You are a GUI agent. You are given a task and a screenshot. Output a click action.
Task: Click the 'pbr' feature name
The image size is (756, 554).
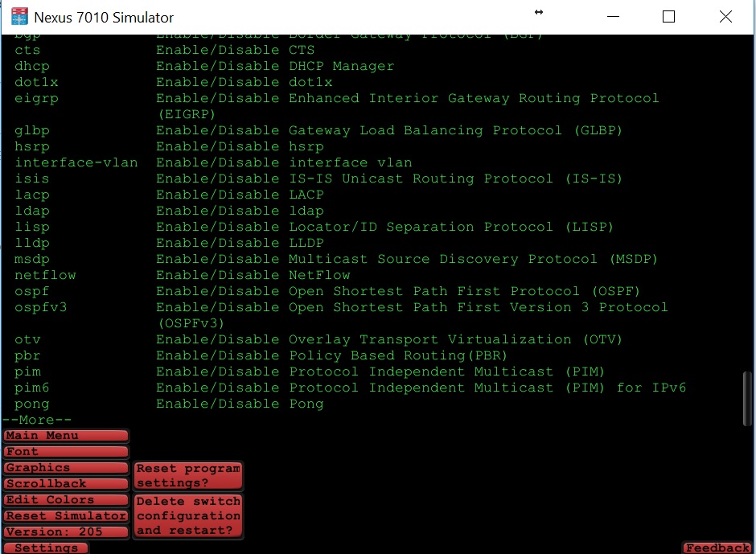point(27,356)
